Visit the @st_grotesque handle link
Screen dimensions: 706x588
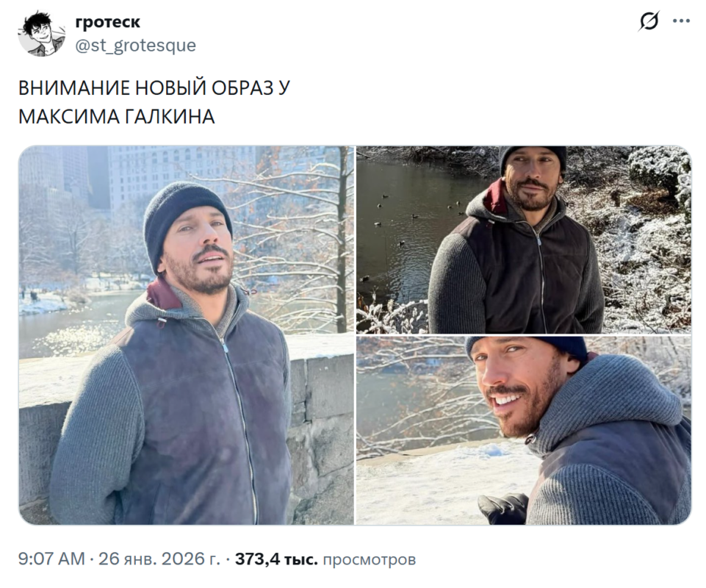tap(135, 46)
